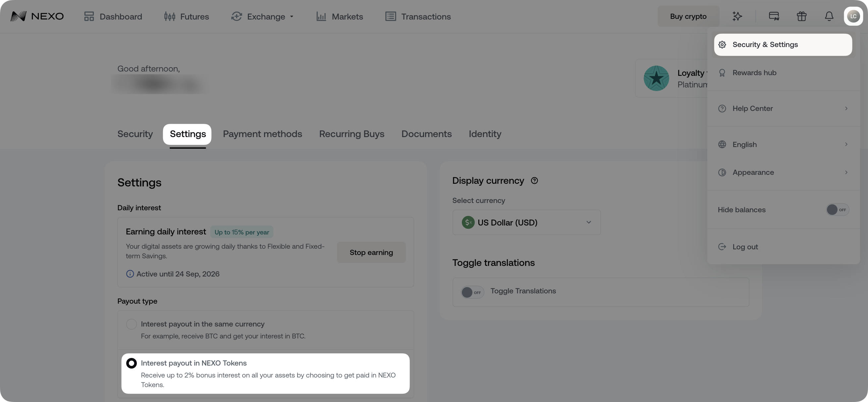Select interest payout in the same currency
Screen dimensions: 868x402
coord(132,324)
